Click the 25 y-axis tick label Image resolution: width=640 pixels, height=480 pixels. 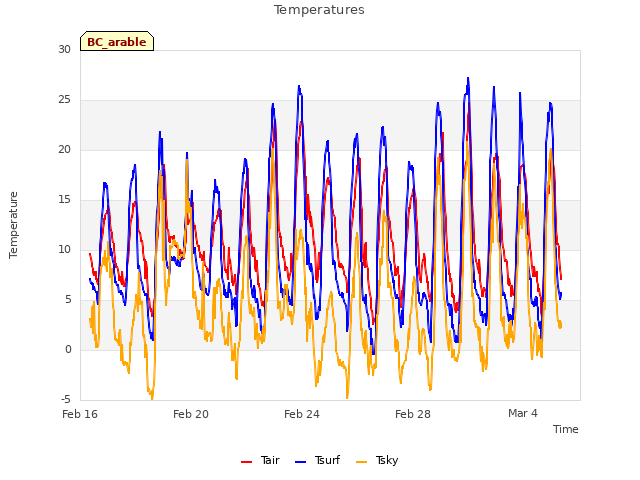click(64, 100)
